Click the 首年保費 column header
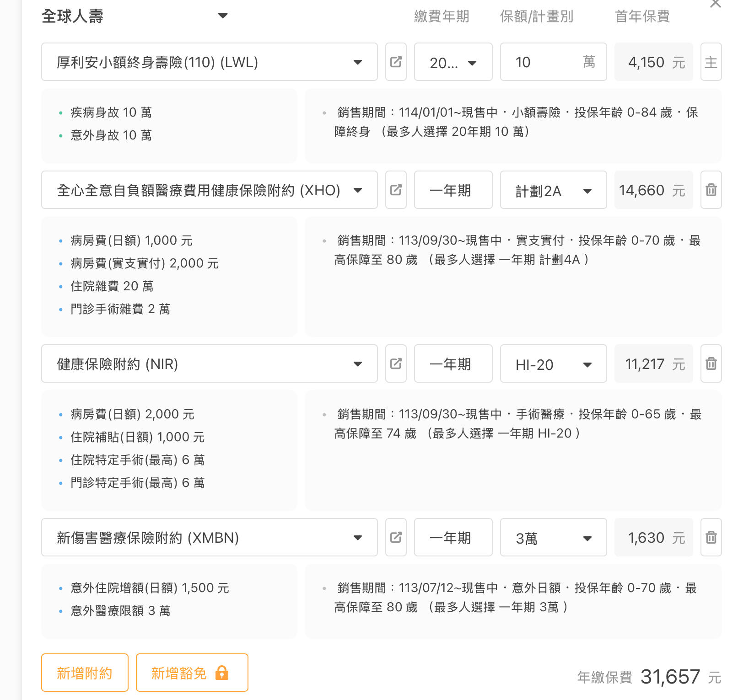 (x=642, y=16)
